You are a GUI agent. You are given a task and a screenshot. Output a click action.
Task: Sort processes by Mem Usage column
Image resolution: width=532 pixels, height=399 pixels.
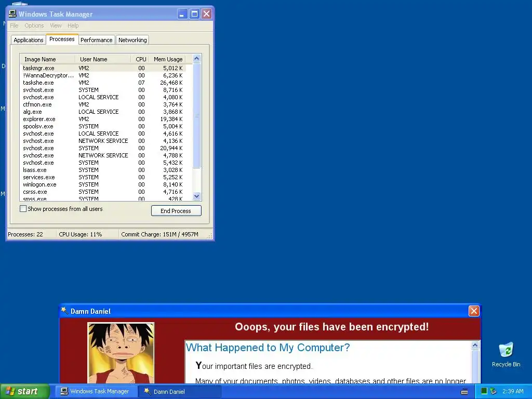[x=168, y=59]
